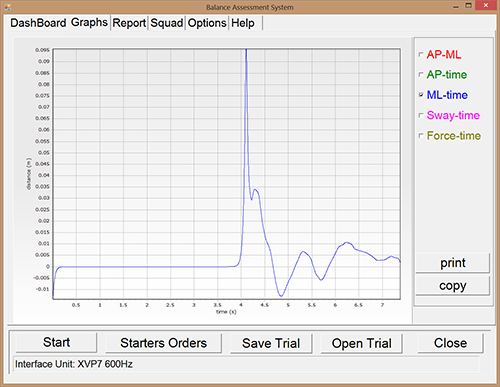Click the 'Interface Unit: XVP7 600Hz' status text
The width and height of the screenshot is (500, 387).
[x=74, y=364]
